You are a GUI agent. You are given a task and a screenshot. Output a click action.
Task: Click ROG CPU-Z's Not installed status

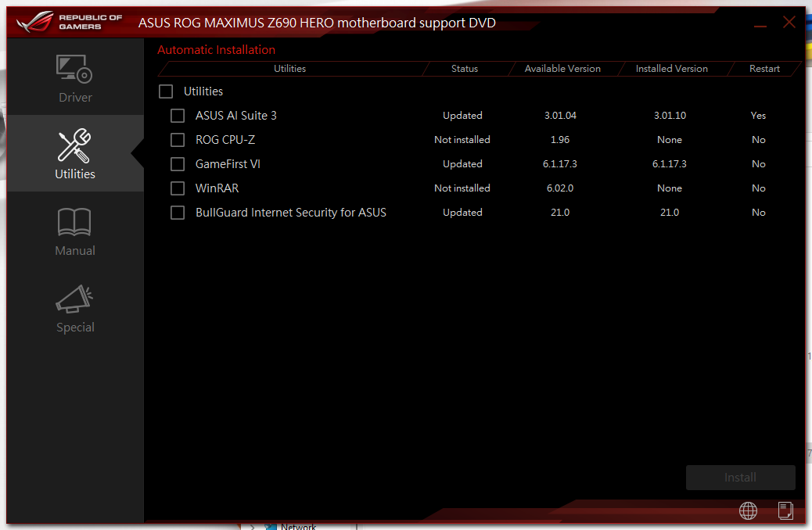pyautogui.click(x=462, y=140)
